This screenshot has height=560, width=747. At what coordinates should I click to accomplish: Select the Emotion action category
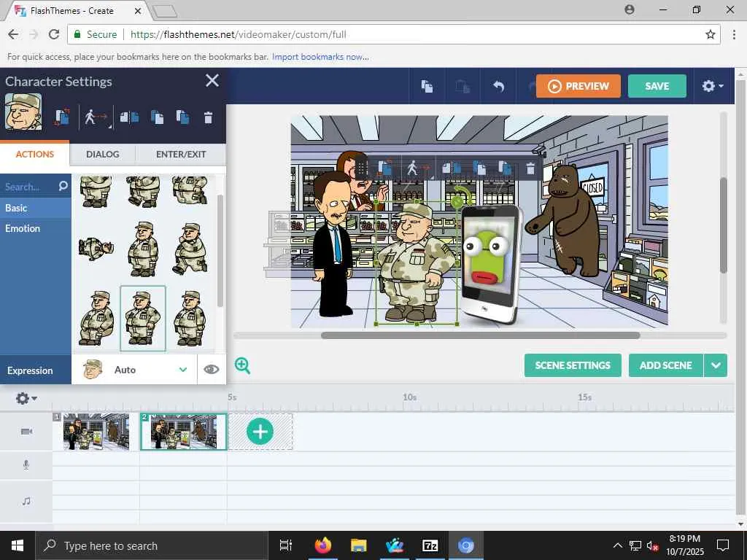click(x=36, y=228)
